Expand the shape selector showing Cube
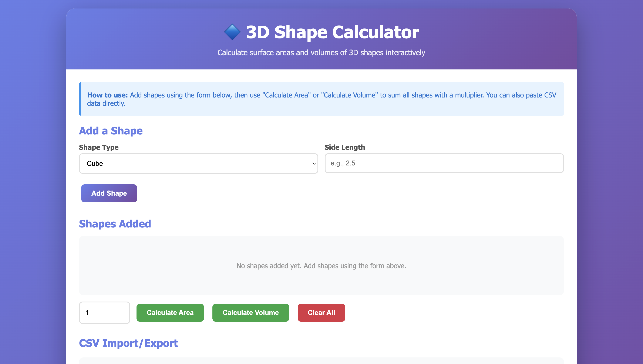 198,163
